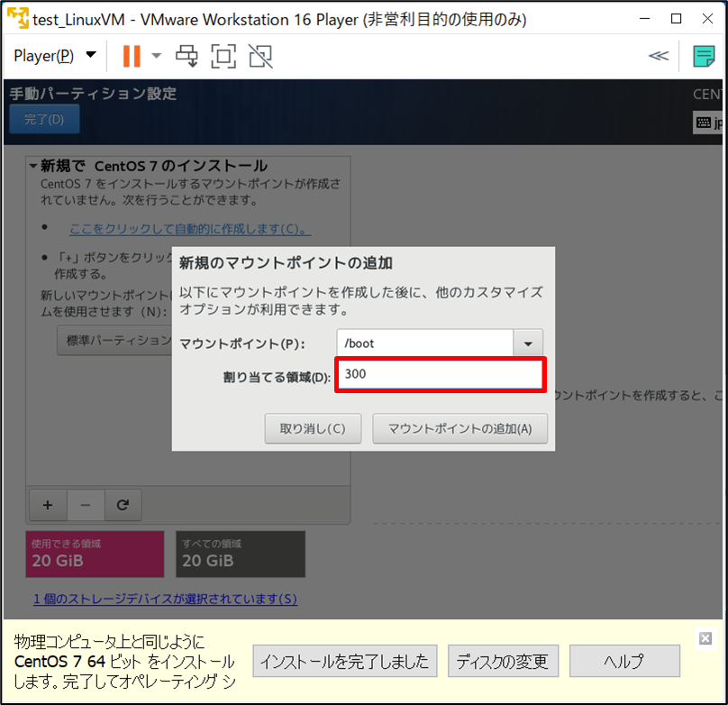This screenshot has width=728, height=705.
Task: Remove a mount point with the minus icon
Action: 86,505
